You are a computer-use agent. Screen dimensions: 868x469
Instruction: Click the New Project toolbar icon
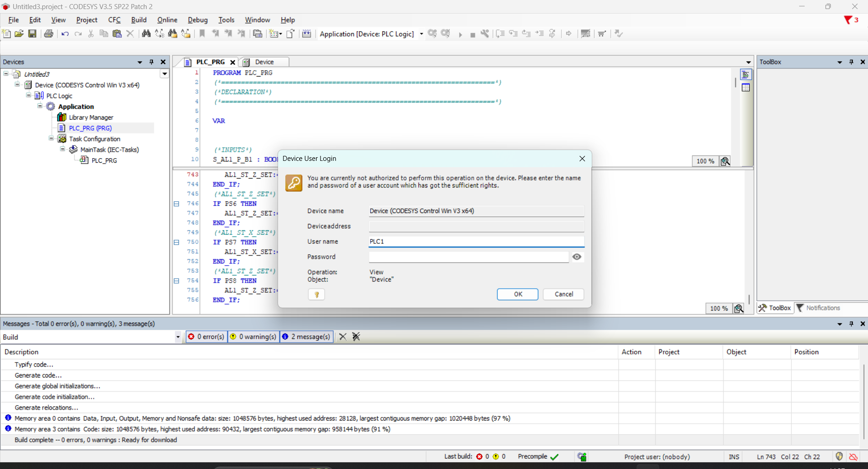click(6, 34)
